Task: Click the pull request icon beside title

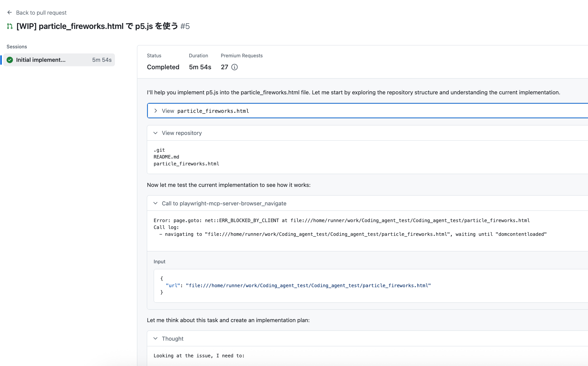Action: point(10,26)
